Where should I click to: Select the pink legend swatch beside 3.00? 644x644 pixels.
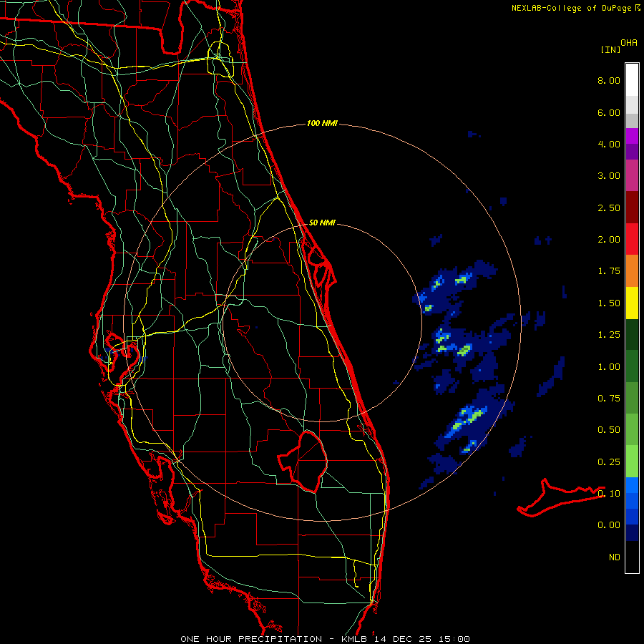pos(632,176)
